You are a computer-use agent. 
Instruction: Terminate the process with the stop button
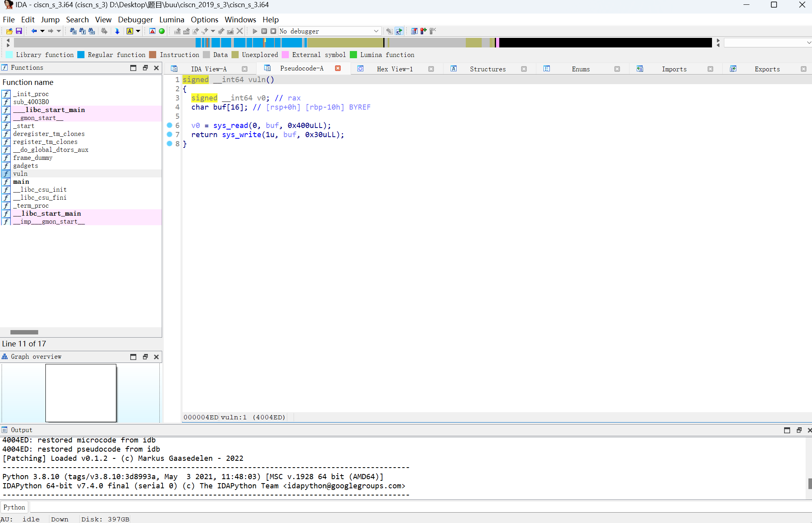(x=273, y=31)
